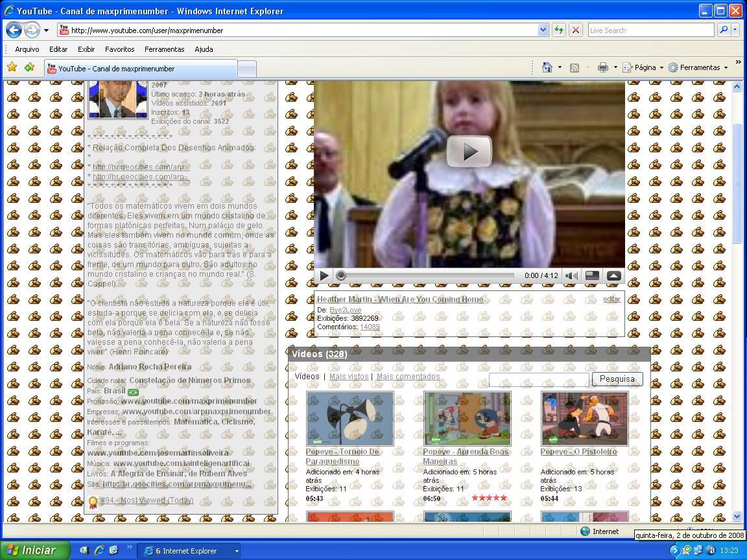Open the Bye2Love uploader link
Image resolution: width=747 pixels, height=560 pixels.
pyautogui.click(x=346, y=310)
